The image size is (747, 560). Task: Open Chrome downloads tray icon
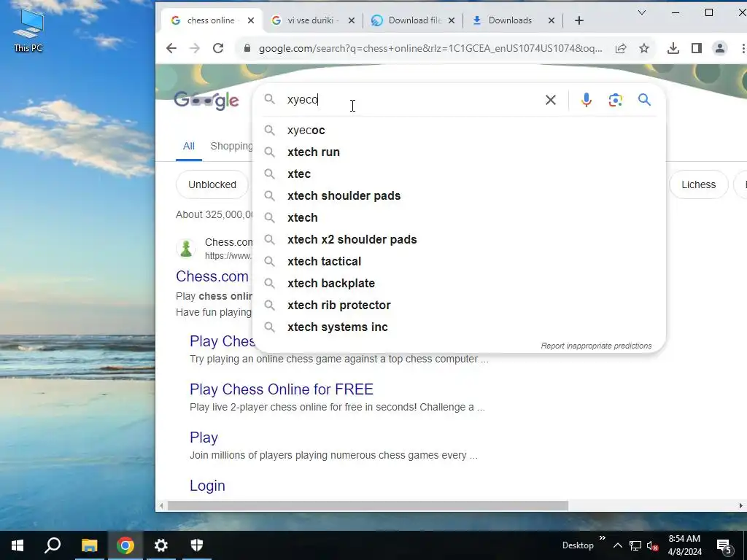tap(673, 48)
